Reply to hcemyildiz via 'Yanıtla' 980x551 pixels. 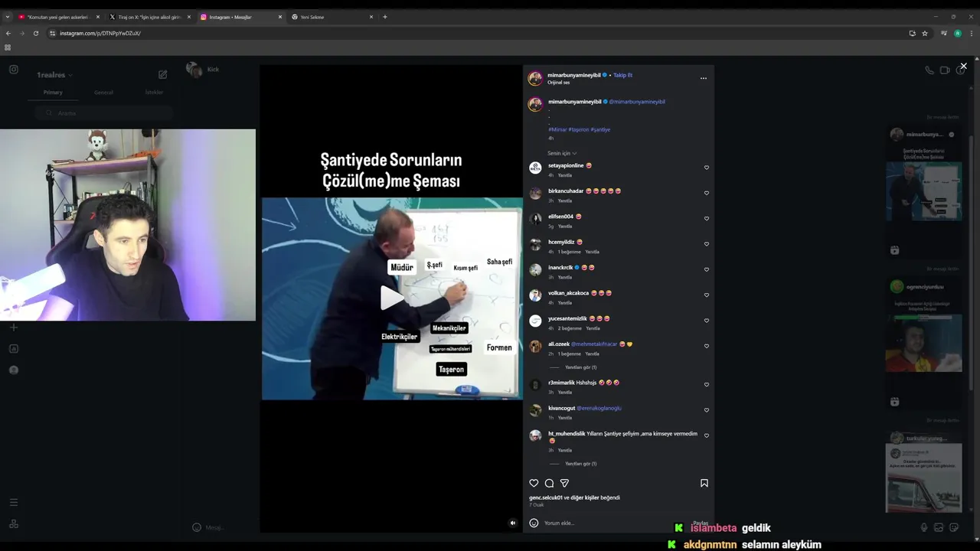click(592, 252)
